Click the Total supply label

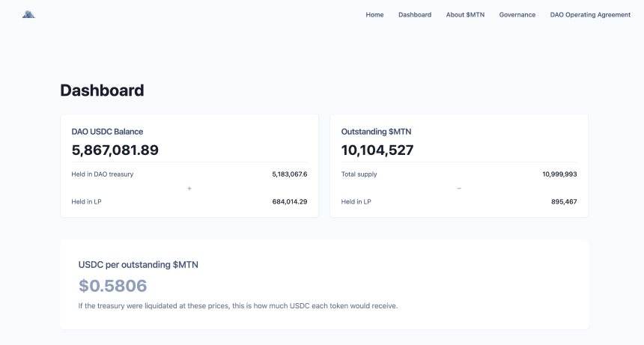tap(359, 174)
